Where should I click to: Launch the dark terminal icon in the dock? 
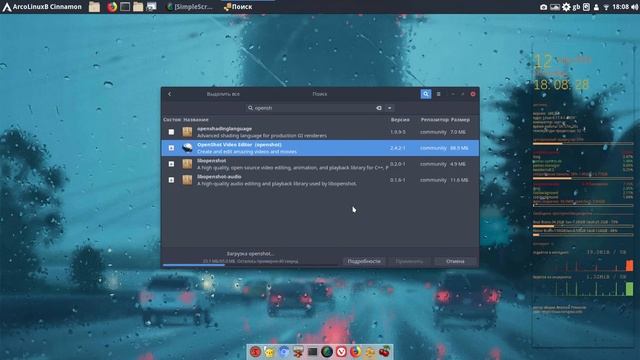pos(313,351)
